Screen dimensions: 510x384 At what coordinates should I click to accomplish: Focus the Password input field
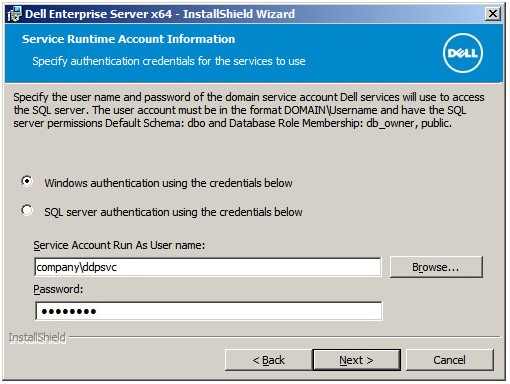(x=209, y=311)
